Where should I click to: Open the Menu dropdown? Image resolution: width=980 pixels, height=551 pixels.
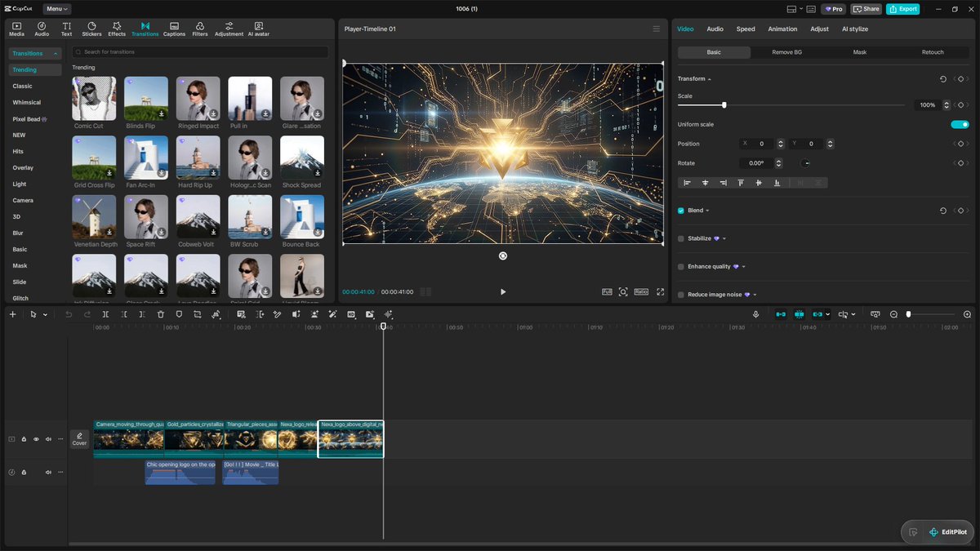[x=56, y=9]
